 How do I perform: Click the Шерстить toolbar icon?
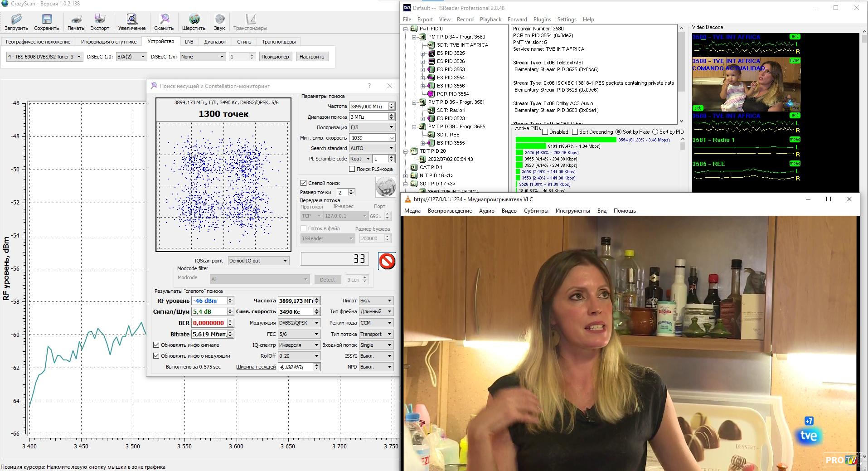click(194, 19)
